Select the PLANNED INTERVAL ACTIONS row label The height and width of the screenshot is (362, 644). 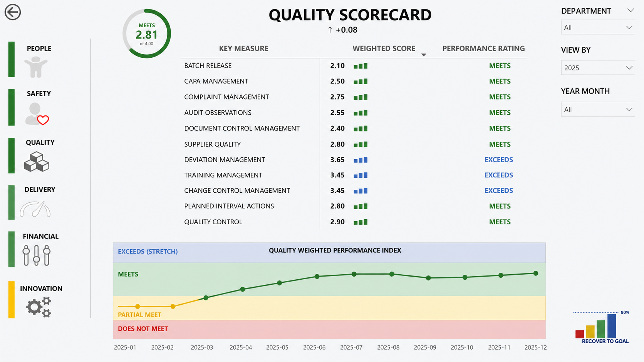click(229, 206)
